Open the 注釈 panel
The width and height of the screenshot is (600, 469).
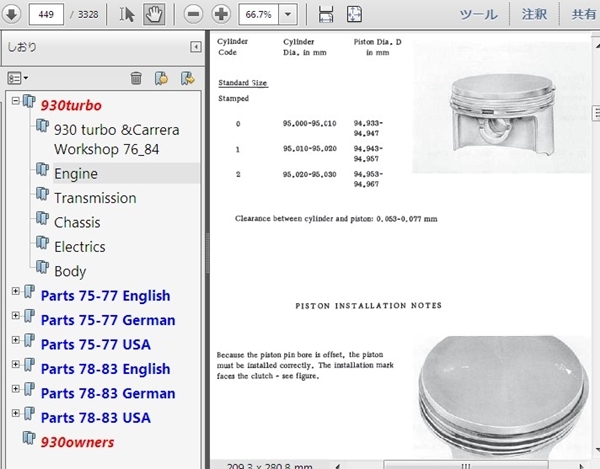[534, 15]
